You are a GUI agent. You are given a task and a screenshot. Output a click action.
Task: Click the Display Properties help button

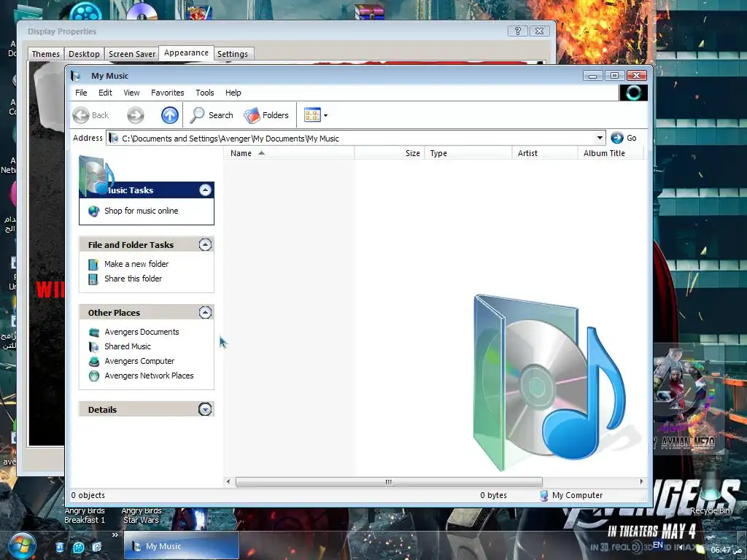517,31
